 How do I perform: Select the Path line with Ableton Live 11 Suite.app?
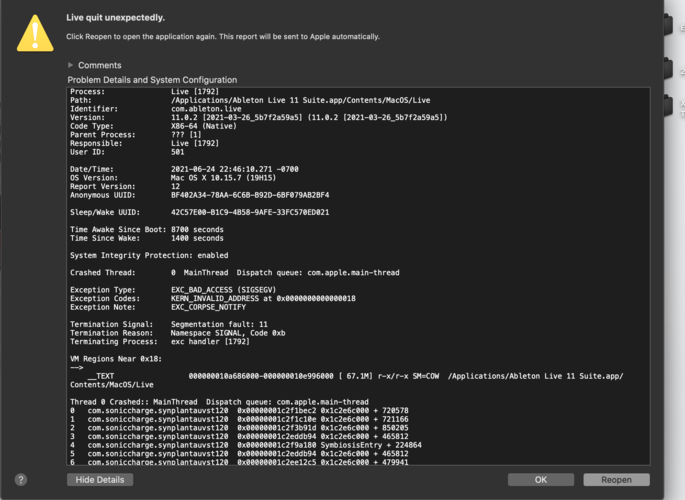(250, 100)
